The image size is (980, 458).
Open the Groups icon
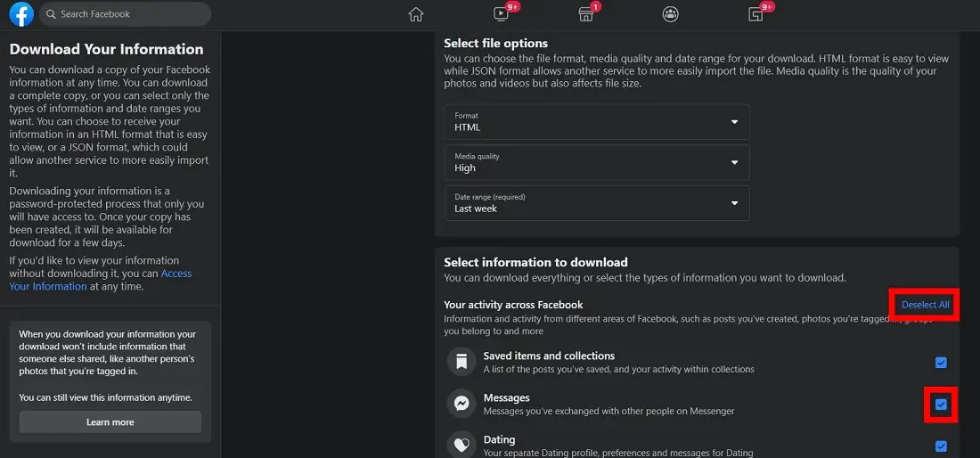pyautogui.click(x=670, y=14)
